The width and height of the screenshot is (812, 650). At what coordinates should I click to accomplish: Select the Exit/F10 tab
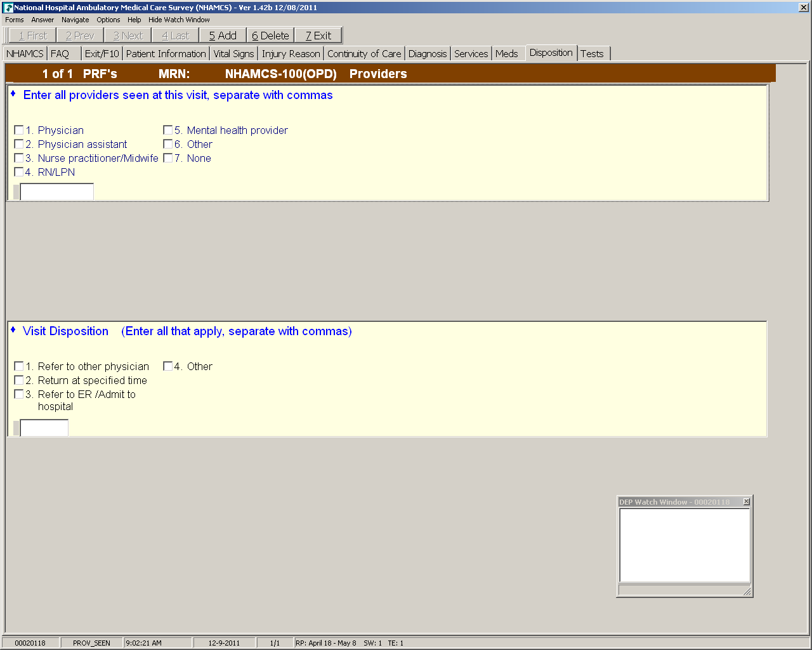coord(102,54)
